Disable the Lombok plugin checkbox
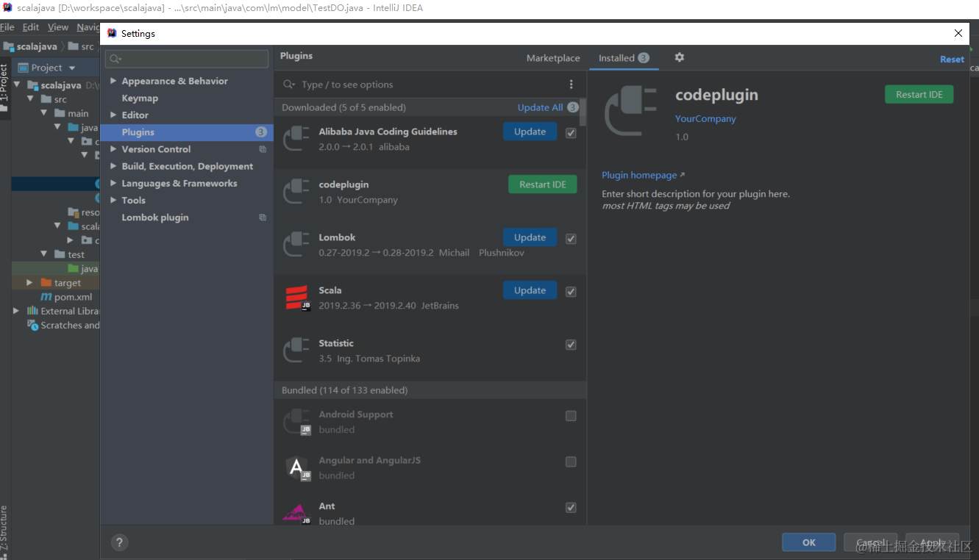The width and height of the screenshot is (979, 560). point(571,239)
